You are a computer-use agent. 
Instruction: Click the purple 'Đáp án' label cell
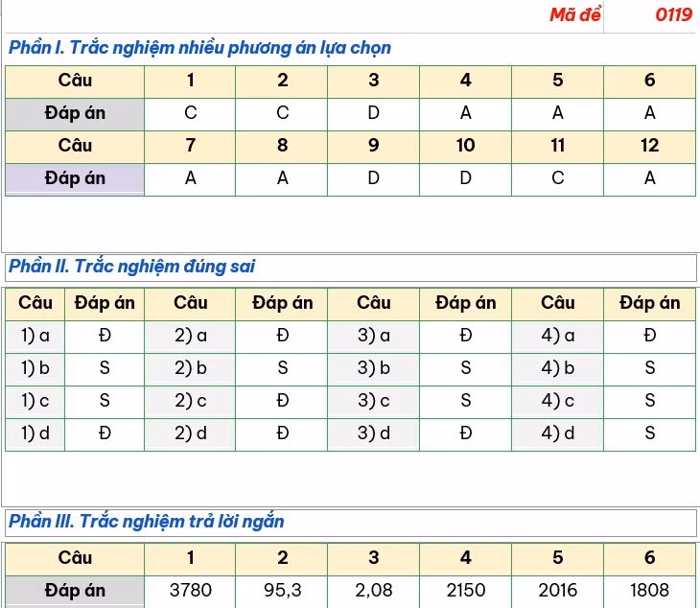click(x=75, y=178)
